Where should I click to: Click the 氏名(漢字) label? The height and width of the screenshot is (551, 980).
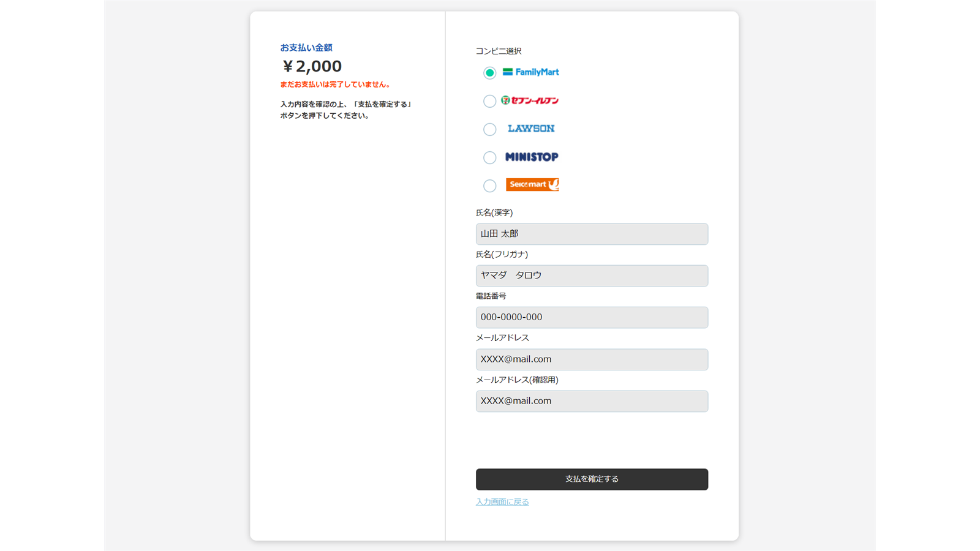tap(494, 212)
